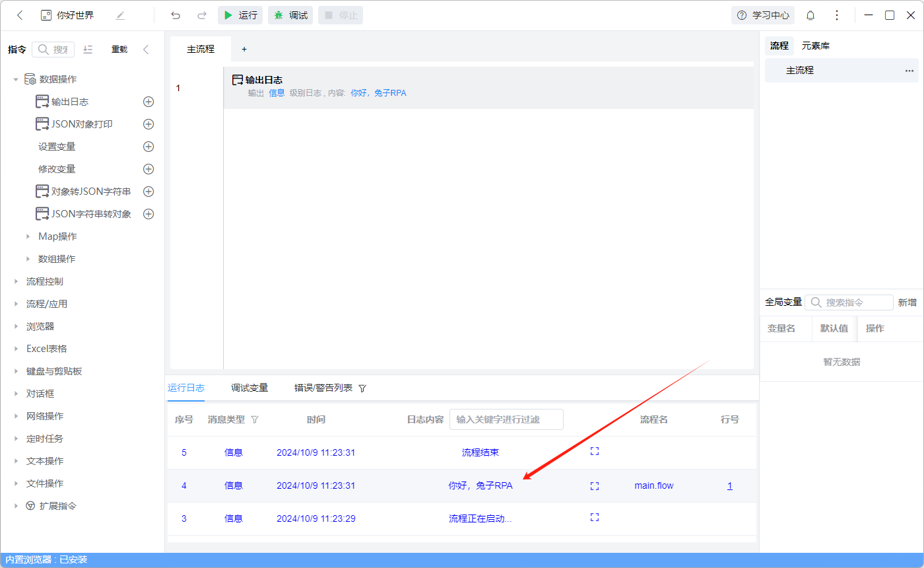Open the 元素库 tab
Image resolution: width=924 pixels, height=568 pixels.
coord(816,46)
